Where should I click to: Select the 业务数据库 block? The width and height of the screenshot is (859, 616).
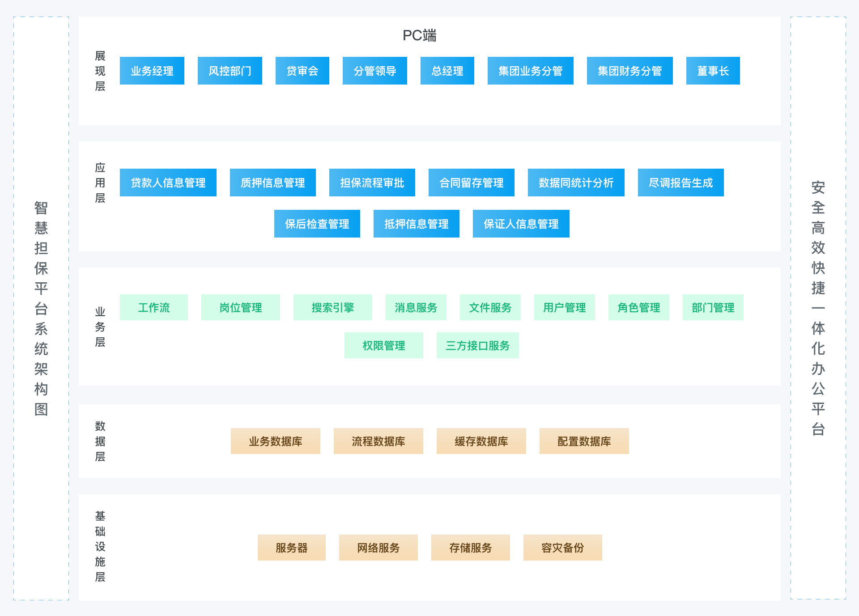pyautogui.click(x=275, y=441)
